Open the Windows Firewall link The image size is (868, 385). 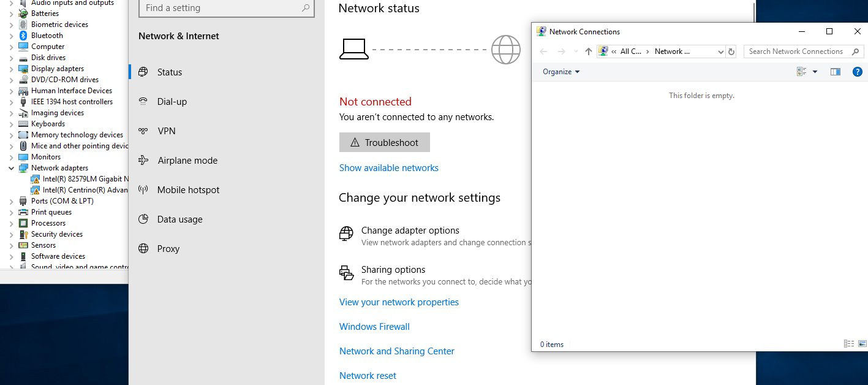(374, 326)
